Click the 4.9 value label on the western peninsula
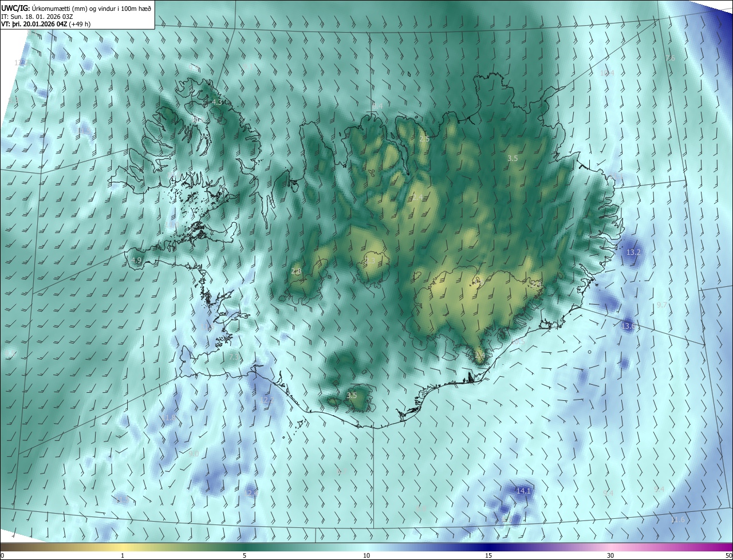The width and height of the screenshot is (733, 560). [x=136, y=261]
